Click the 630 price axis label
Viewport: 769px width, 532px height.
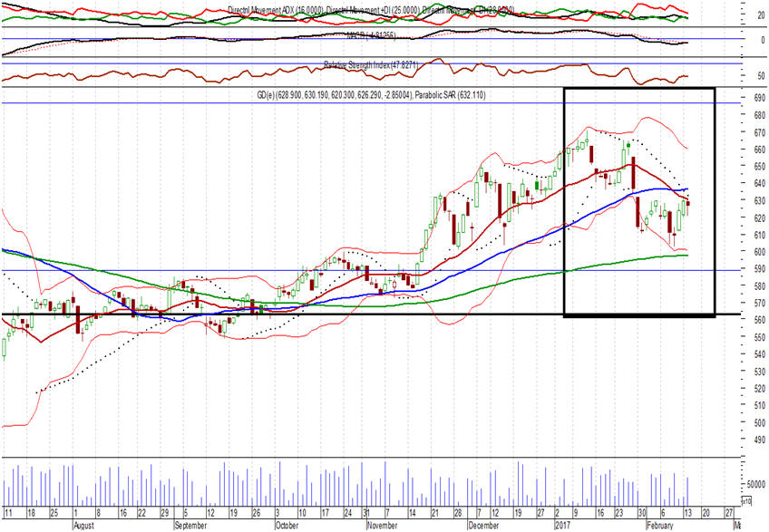760,200
